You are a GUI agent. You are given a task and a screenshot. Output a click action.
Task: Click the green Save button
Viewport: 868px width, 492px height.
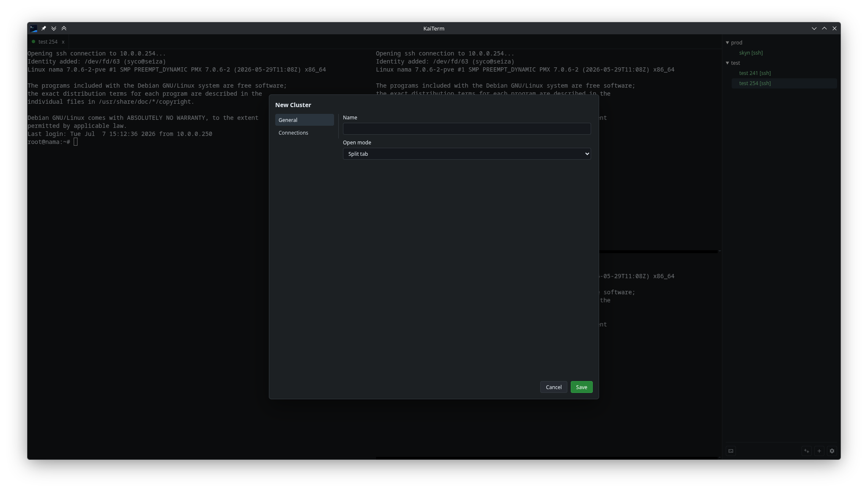pos(581,387)
